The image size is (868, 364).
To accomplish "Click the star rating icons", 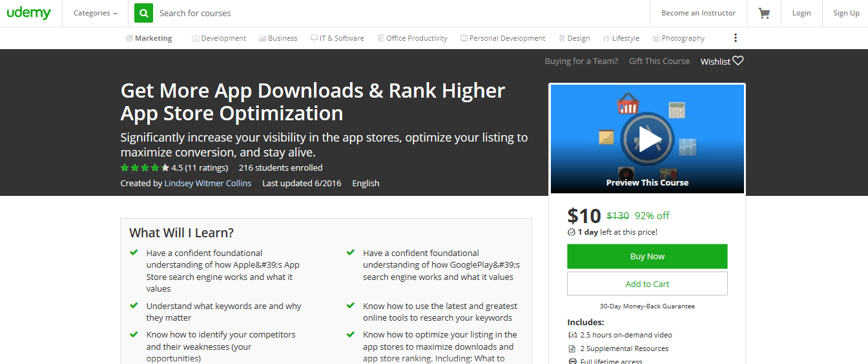I will click(145, 167).
